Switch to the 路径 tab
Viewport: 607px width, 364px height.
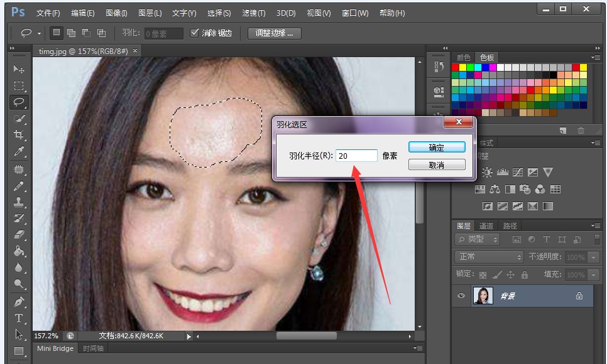(510, 226)
